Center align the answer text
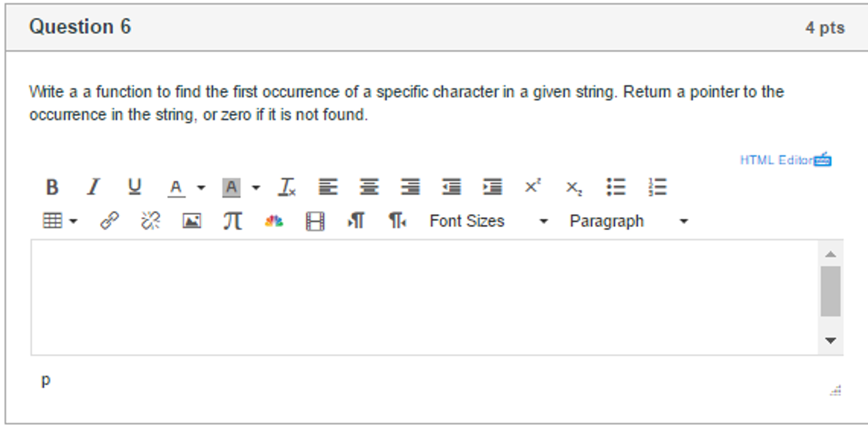The height and width of the screenshot is (429, 868). (x=369, y=187)
